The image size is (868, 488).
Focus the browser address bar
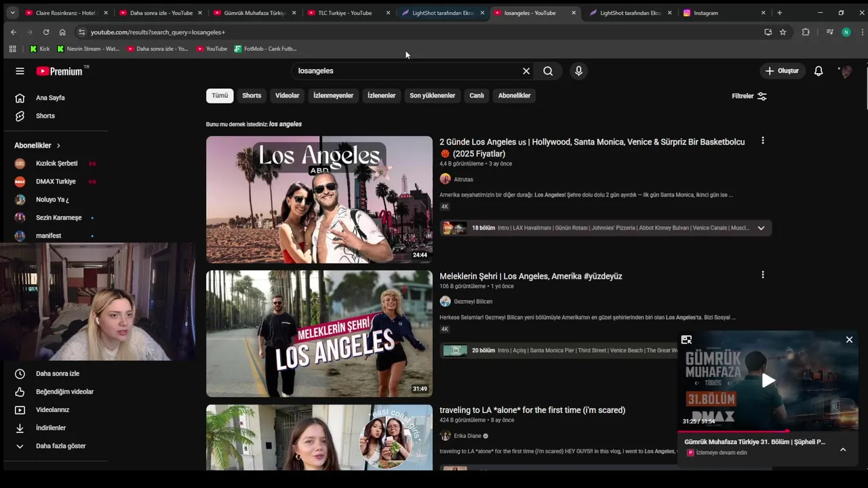tap(420, 32)
